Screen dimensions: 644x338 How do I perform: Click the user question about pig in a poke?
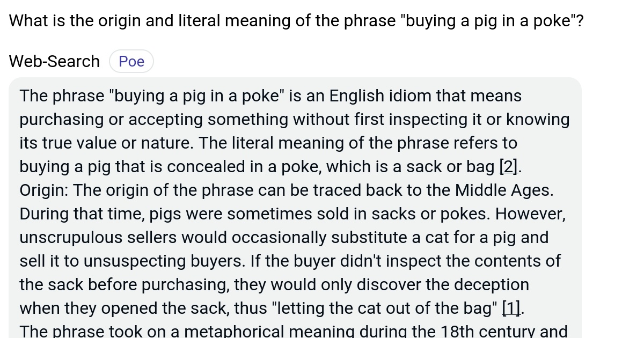[296, 21]
